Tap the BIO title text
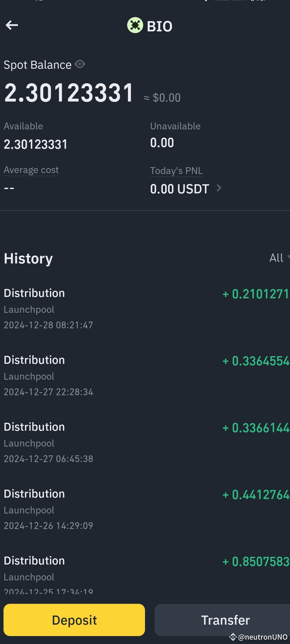 tap(159, 26)
